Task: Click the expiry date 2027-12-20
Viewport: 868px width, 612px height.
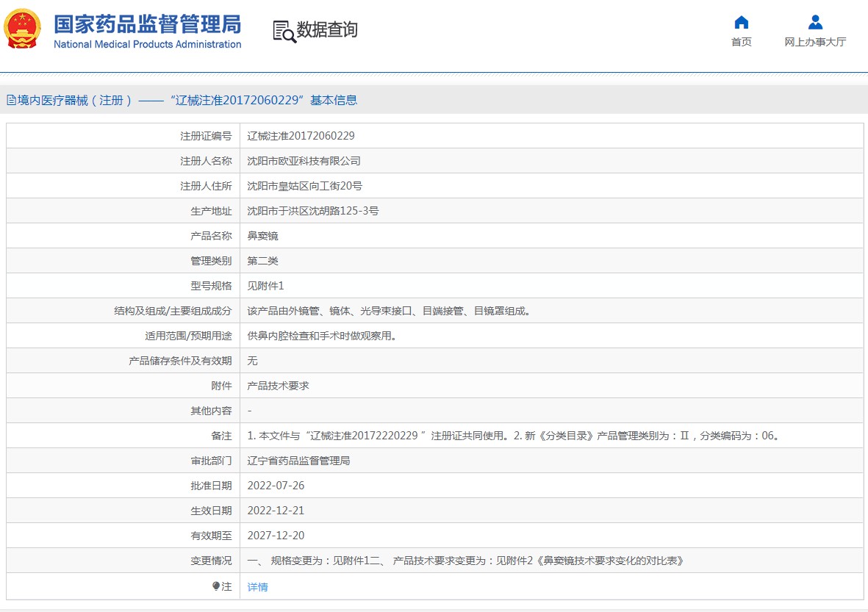Action: pyautogui.click(x=276, y=536)
